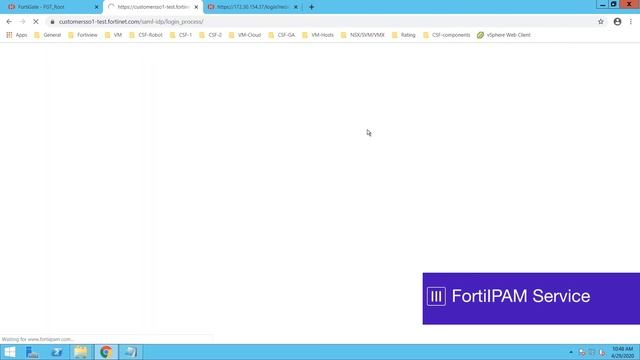This screenshot has width=640, height=360.
Task: Close the FortiGate - FGT_Root tab
Action: 97,7
